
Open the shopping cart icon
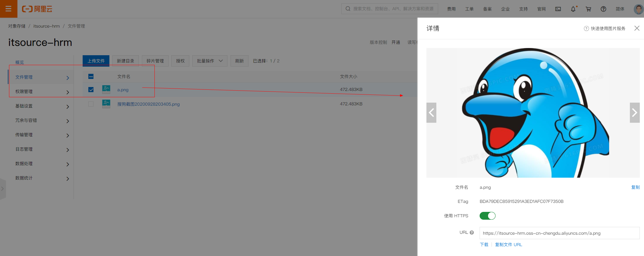pos(588,9)
